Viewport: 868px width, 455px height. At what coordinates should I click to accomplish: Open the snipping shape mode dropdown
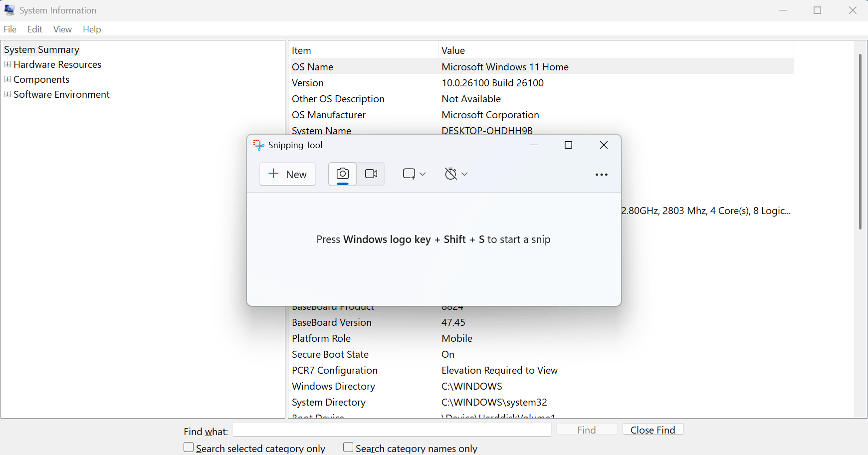(414, 174)
